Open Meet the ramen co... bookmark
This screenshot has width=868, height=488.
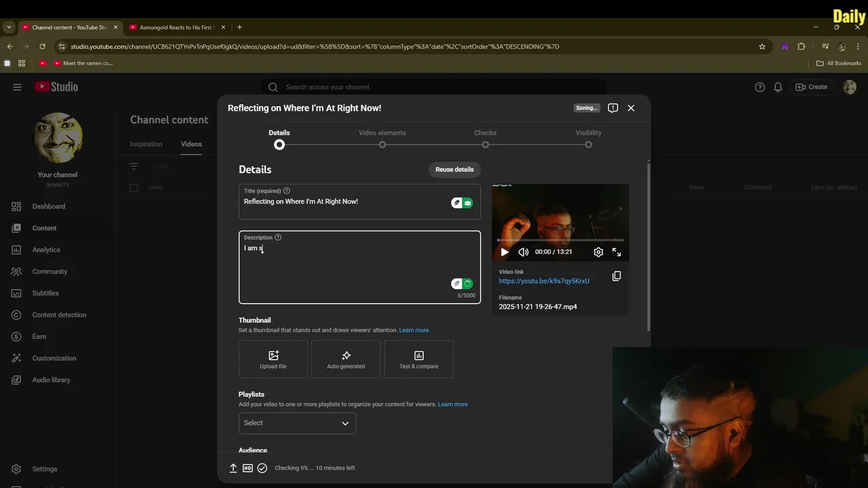point(83,63)
